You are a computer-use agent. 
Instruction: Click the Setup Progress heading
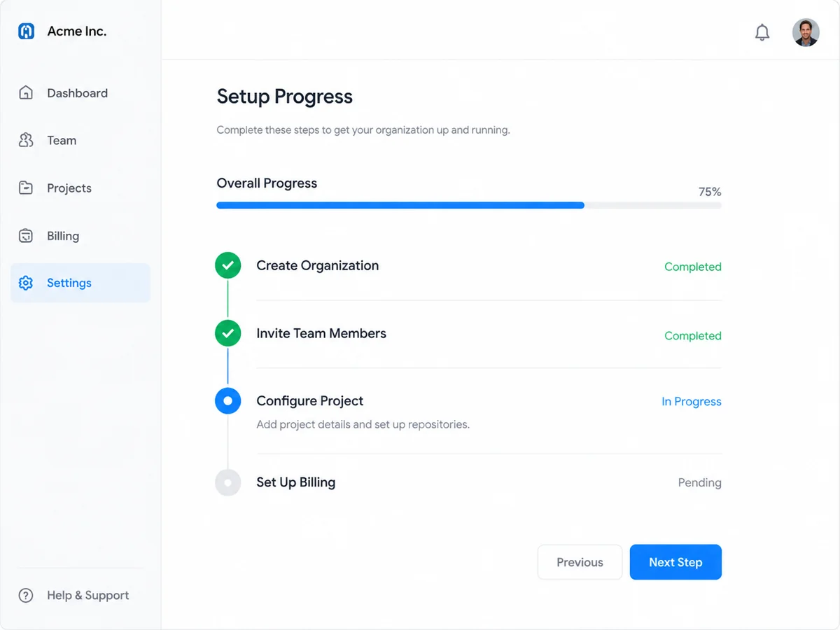tap(284, 97)
